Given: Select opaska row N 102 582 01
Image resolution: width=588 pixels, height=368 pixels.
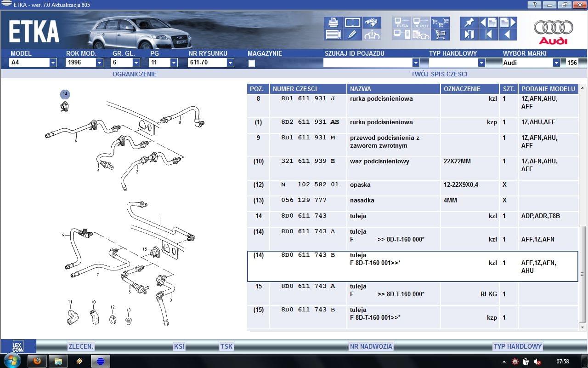Looking at the screenshot, I should 413,188.
